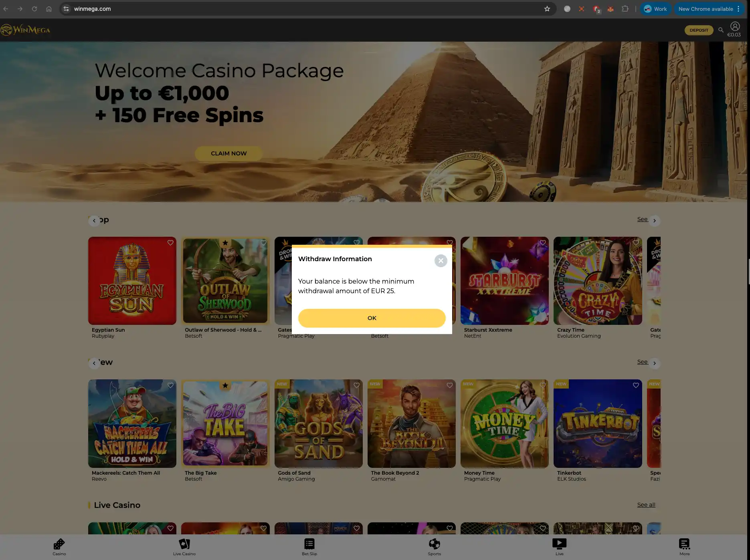This screenshot has height=560, width=750.
Task: Click the star badge on The Big Take
Action: 225,385
